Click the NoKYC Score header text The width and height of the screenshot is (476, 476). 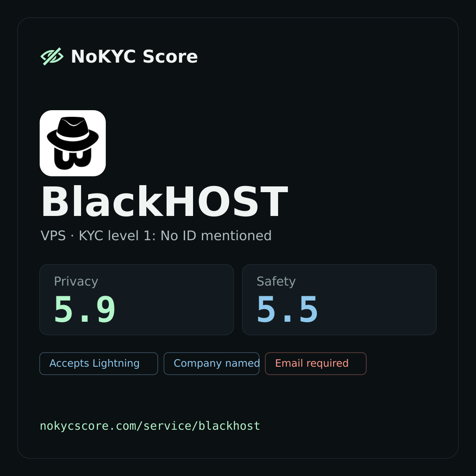coord(134,56)
